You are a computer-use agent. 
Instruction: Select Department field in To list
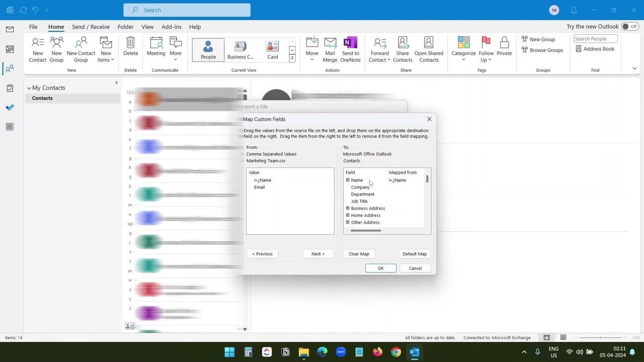pos(363,194)
